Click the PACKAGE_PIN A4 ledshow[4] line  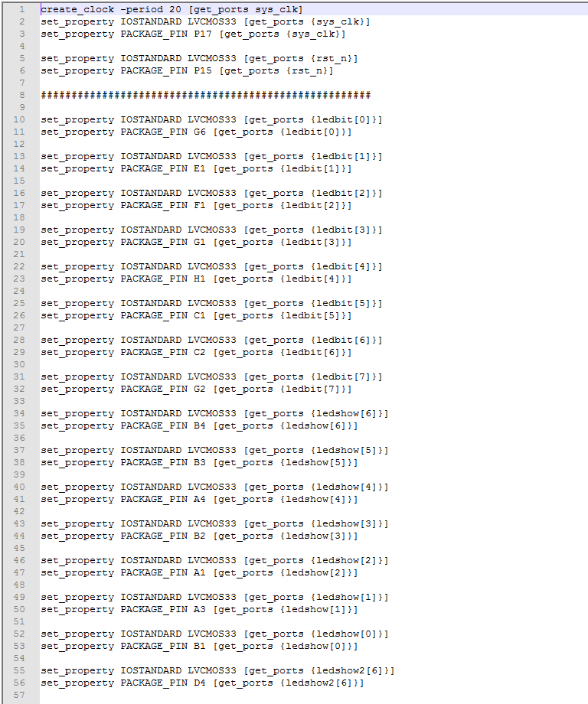point(199,499)
